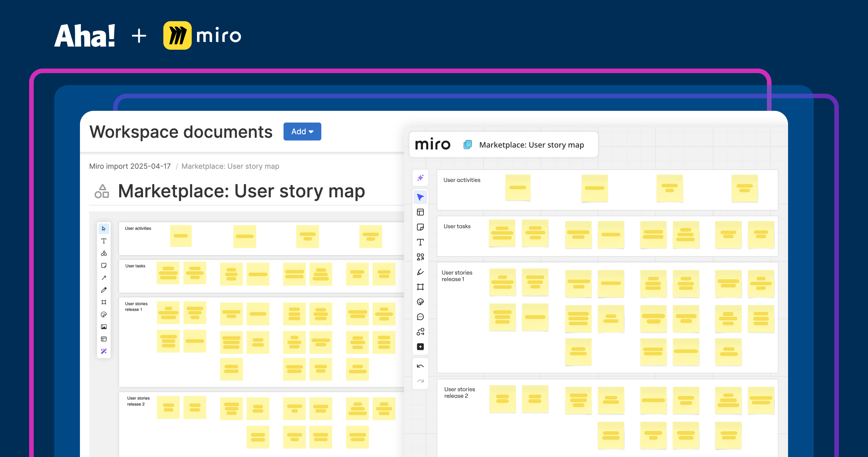
Task: Select the Miro sticky note tool
Action: (x=420, y=227)
